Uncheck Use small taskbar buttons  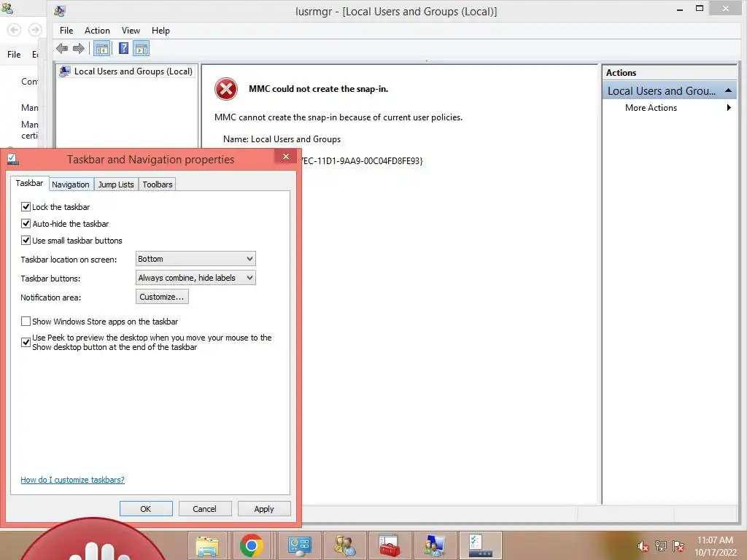point(26,241)
